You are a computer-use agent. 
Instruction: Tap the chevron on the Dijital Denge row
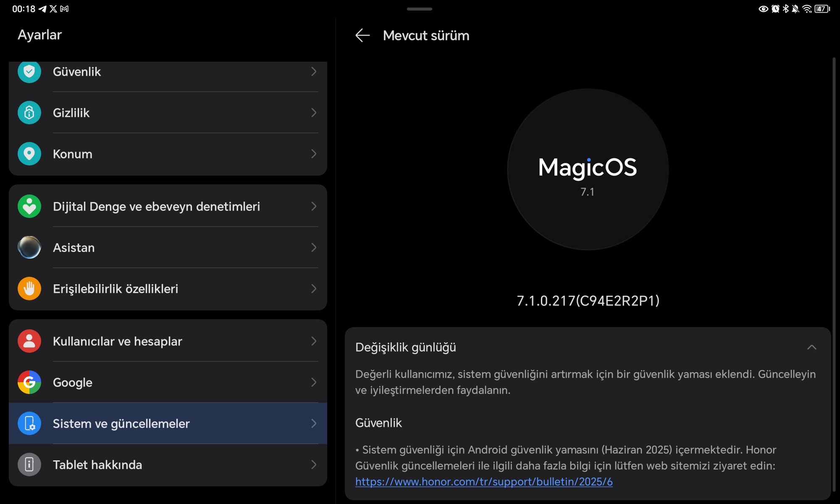tap(314, 206)
